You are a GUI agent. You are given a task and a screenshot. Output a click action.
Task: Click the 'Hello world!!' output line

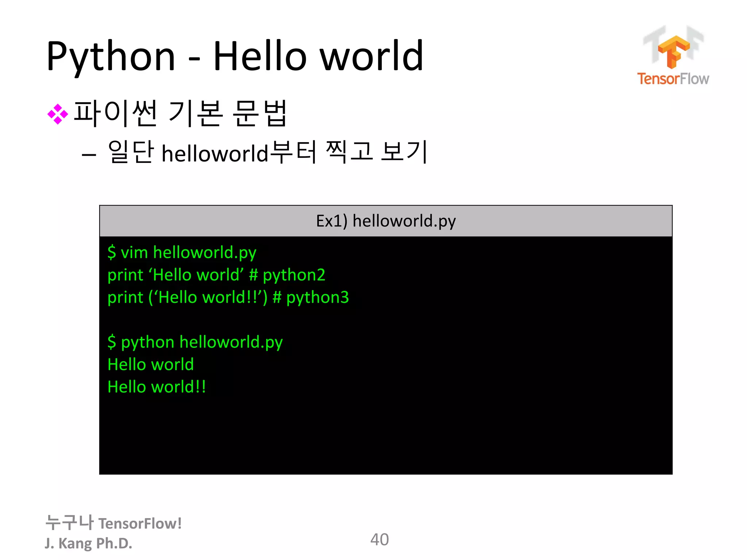point(157,387)
